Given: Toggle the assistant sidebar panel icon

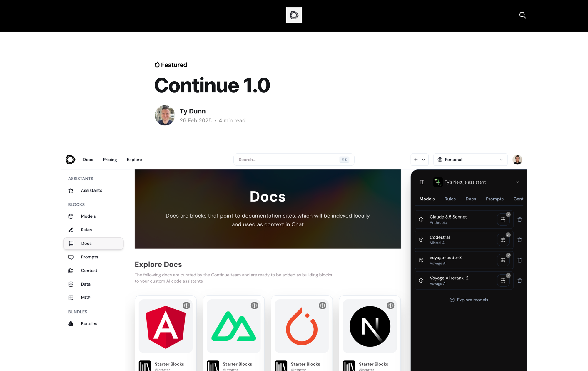Looking at the screenshot, I should point(422,182).
